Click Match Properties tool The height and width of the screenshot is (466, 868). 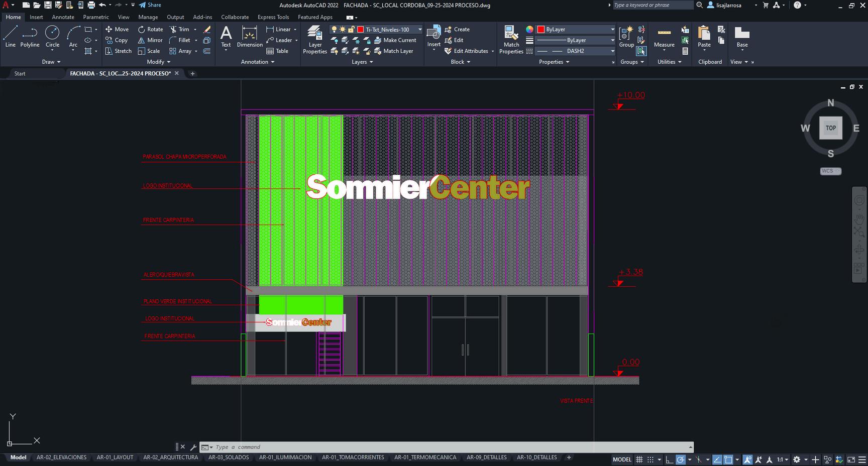(x=511, y=39)
